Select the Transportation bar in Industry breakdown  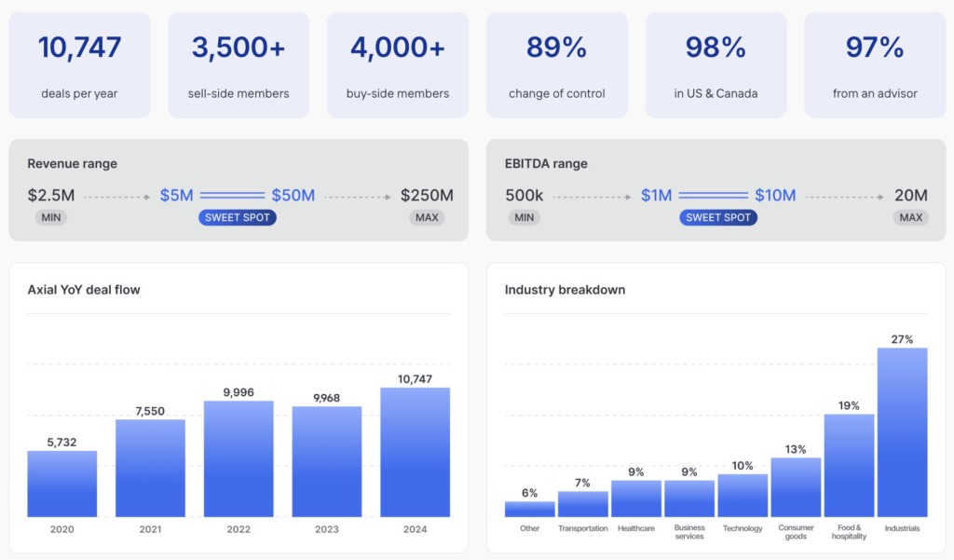(582, 503)
